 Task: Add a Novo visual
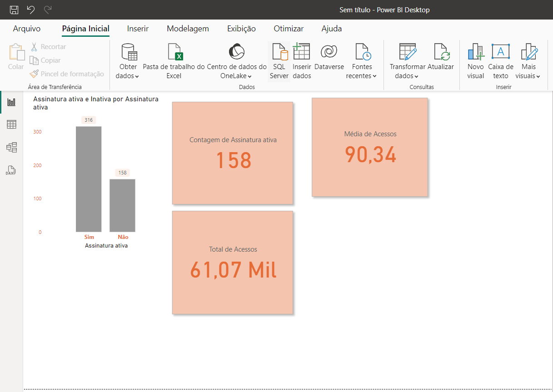pos(476,61)
